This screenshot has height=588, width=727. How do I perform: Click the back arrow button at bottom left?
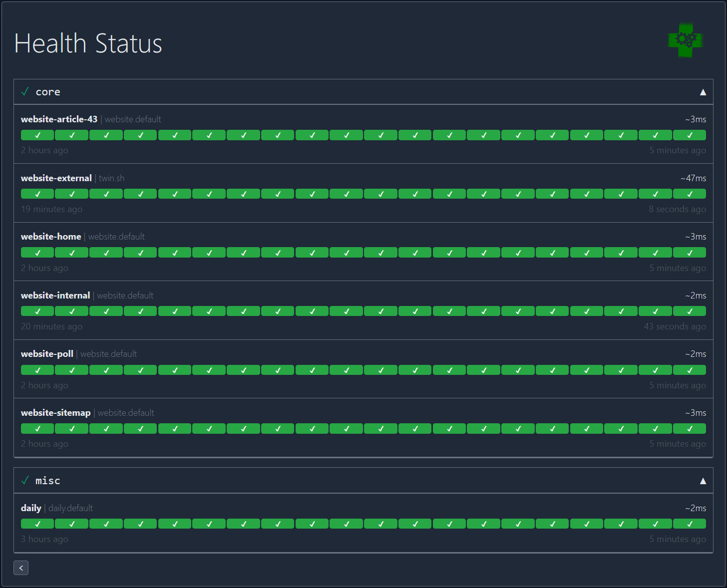[x=21, y=568]
